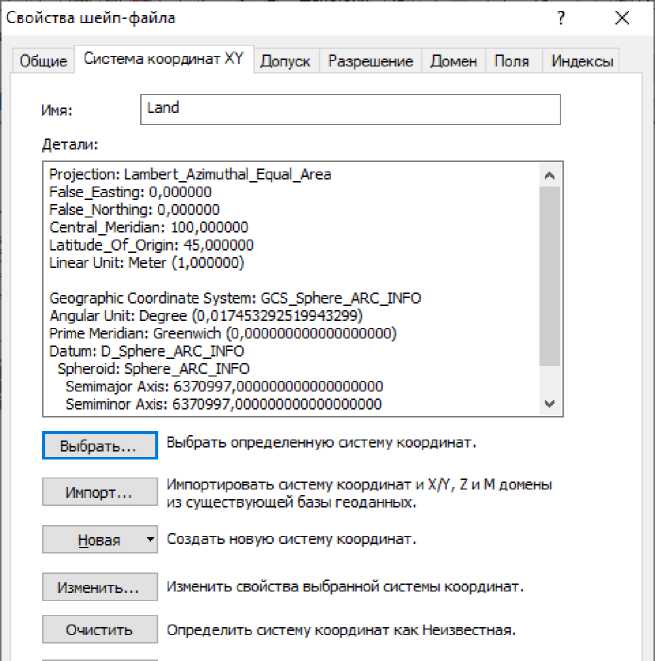Click the help question mark icon
The image size is (655, 661).
561,18
